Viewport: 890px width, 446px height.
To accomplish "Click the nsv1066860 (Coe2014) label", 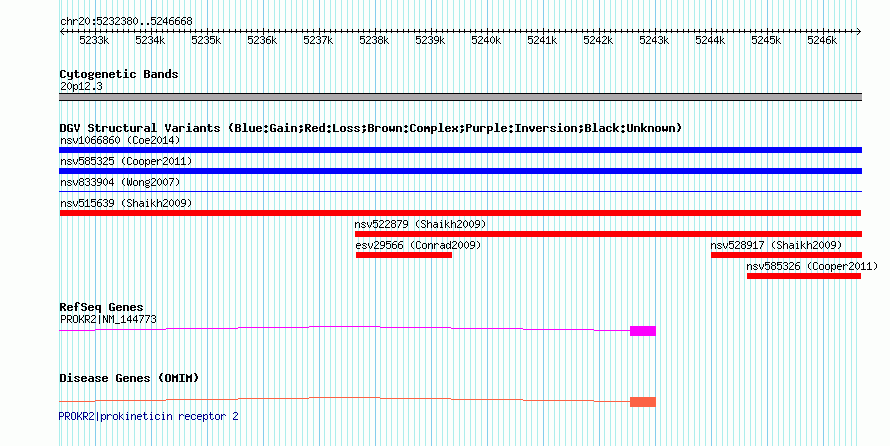I will [x=120, y=140].
